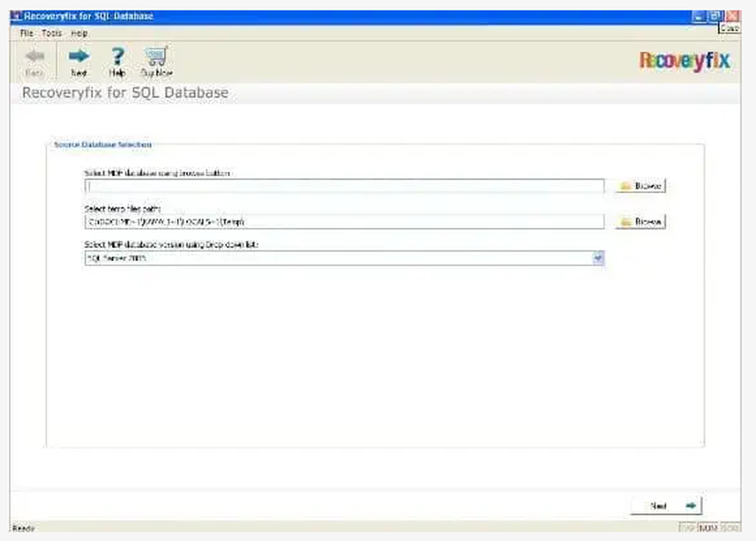Click the Buy Now shopping cart icon
The image size is (756, 541).
tap(156, 62)
